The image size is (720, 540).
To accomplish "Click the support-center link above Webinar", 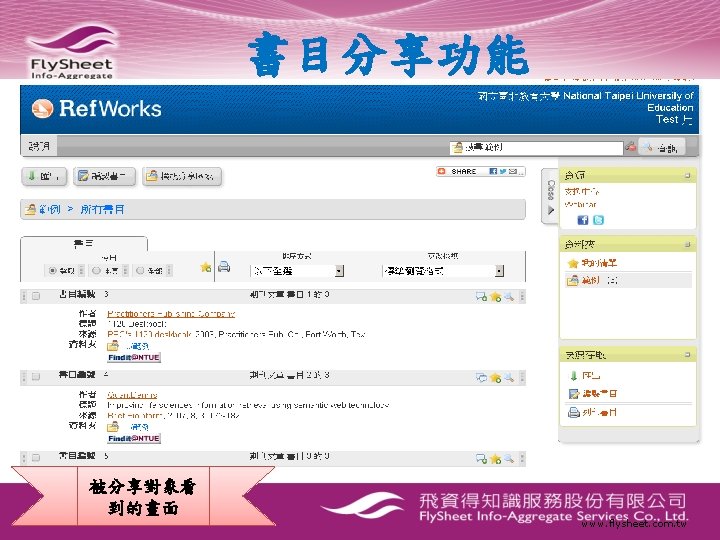I will pyautogui.click(x=582, y=191).
